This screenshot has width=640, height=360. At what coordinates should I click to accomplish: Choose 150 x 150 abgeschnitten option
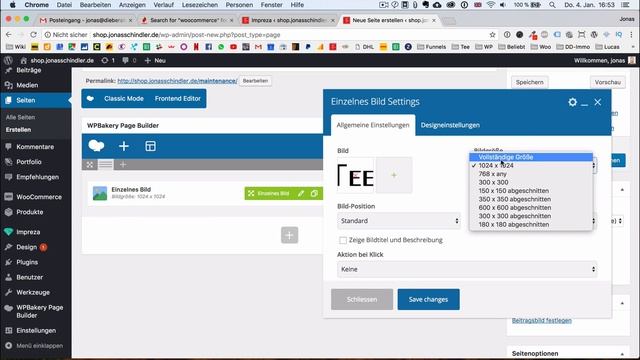click(x=531, y=191)
